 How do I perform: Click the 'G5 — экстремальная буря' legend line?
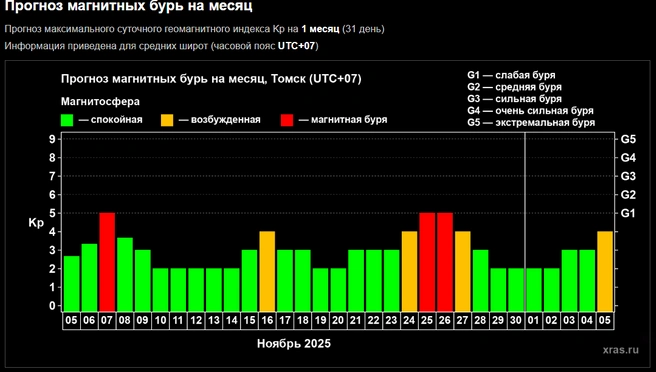[x=531, y=123]
